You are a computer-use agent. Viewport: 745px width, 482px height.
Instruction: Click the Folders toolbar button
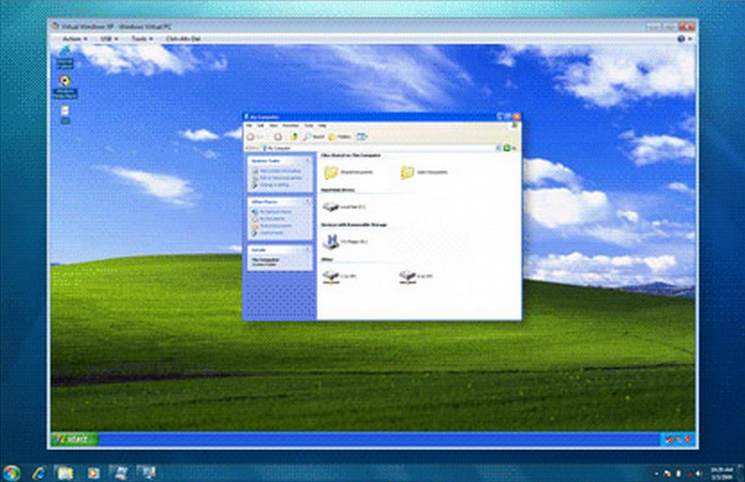pos(340,137)
